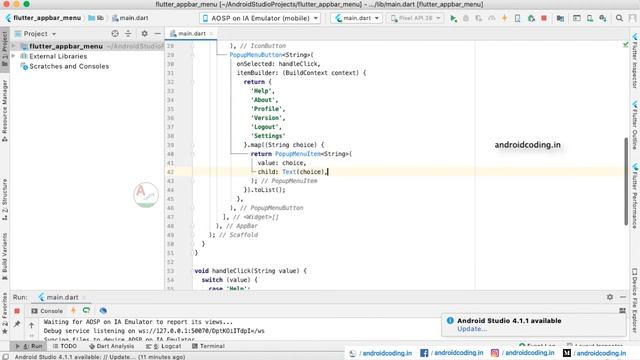
Task: Open the Pixel API 28 device dropdown
Action: click(x=415, y=18)
